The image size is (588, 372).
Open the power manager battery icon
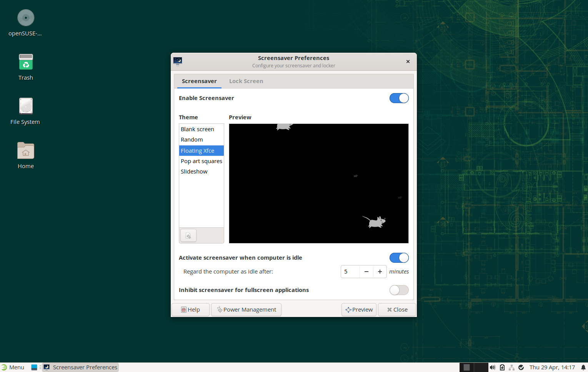pos(502,367)
